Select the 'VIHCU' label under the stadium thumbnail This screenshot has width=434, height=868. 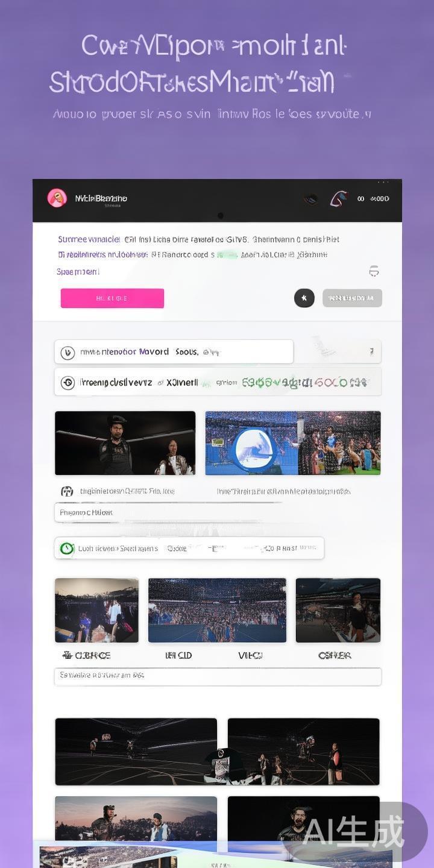250,655
